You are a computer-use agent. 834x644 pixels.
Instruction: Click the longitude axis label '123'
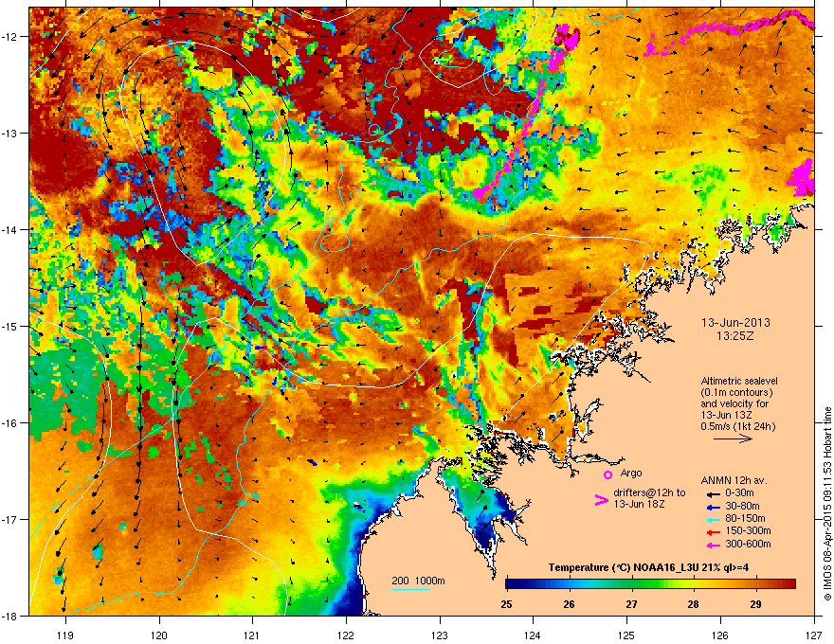coord(440,635)
